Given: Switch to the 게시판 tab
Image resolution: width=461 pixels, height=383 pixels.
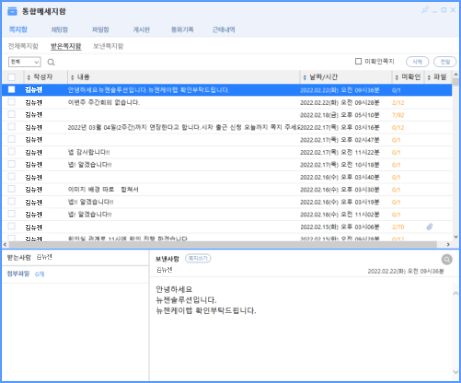Looking at the screenshot, I should coord(141,29).
